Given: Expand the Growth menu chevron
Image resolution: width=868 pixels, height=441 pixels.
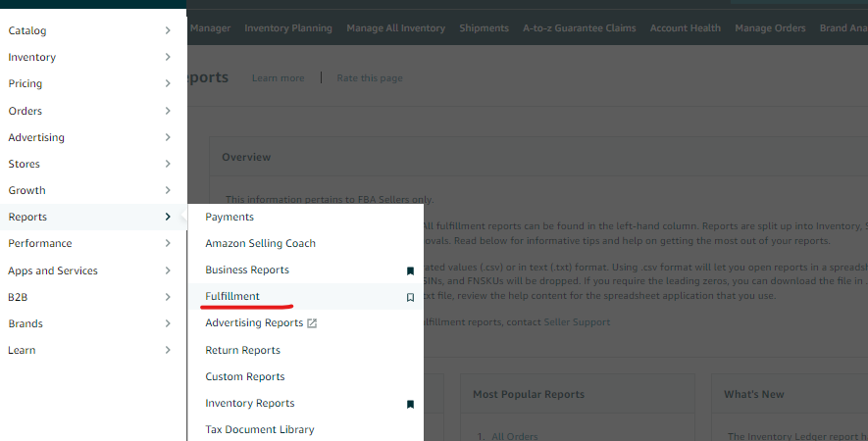Looking at the screenshot, I should point(168,190).
